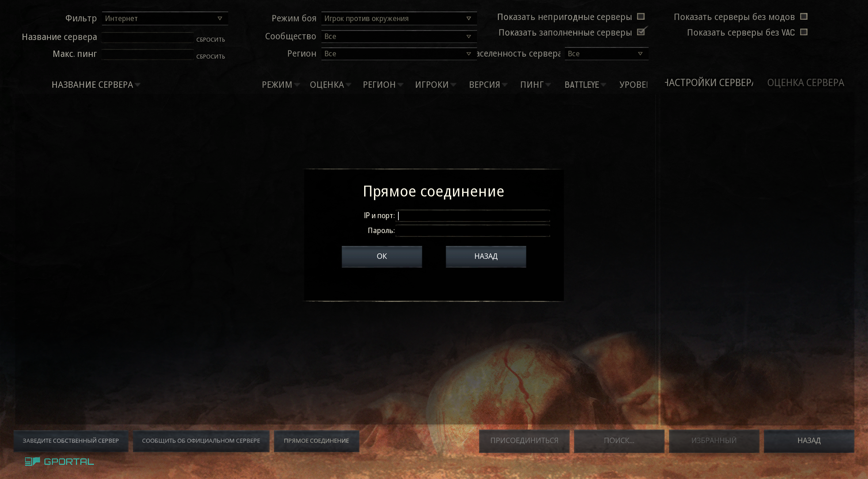
Task: Enable Показать серверы без VAC checkbox
Action: pos(804,32)
